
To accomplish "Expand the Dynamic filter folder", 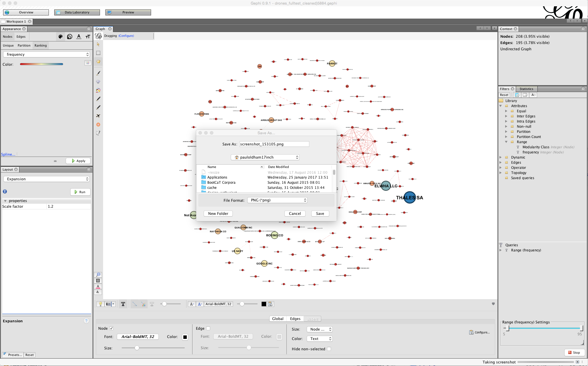I will (501, 157).
